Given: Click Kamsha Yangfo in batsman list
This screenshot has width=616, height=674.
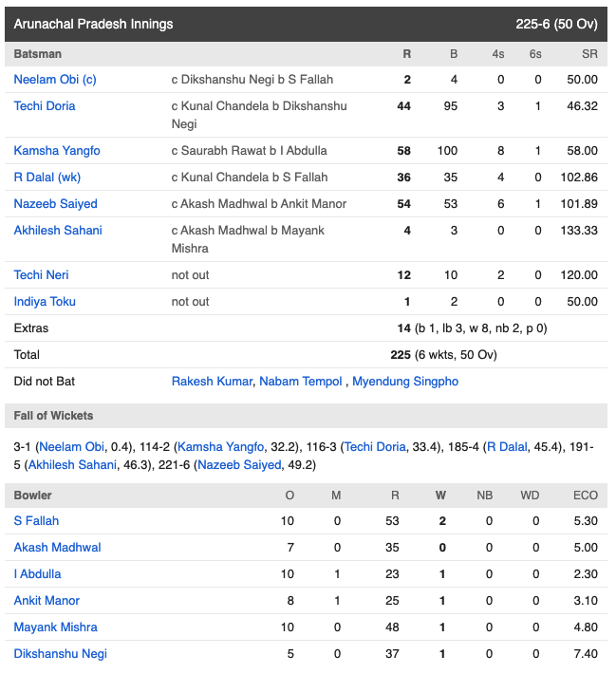Looking at the screenshot, I should tap(57, 151).
